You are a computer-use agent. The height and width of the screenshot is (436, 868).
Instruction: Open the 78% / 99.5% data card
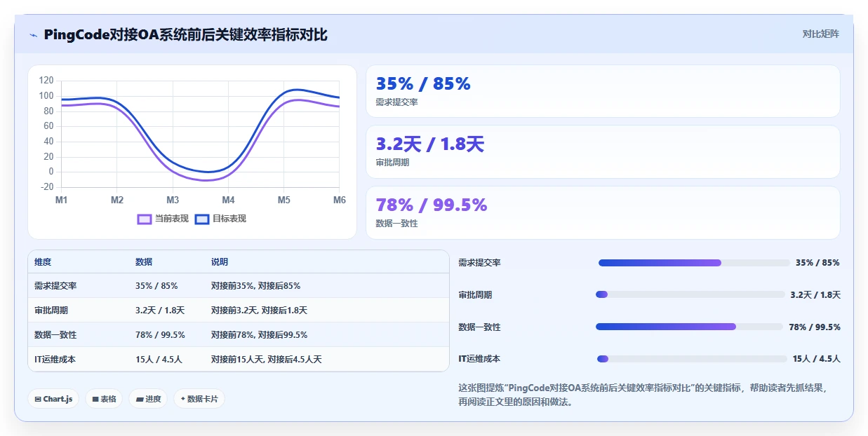coord(603,212)
